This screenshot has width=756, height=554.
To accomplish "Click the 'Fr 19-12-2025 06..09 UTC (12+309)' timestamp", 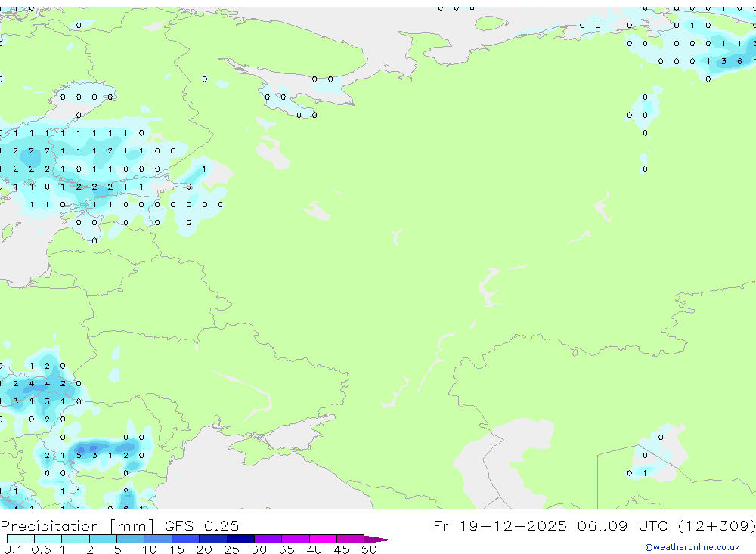I will 594,525.
